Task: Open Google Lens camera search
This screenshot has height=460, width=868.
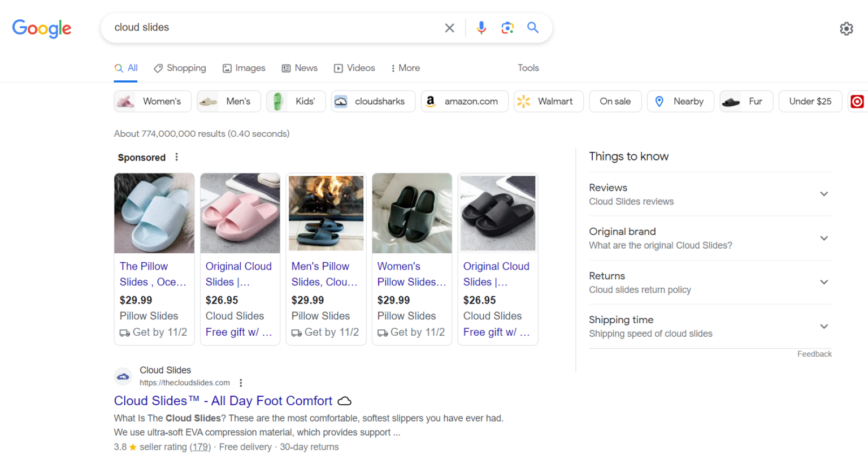Action: coord(507,27)
